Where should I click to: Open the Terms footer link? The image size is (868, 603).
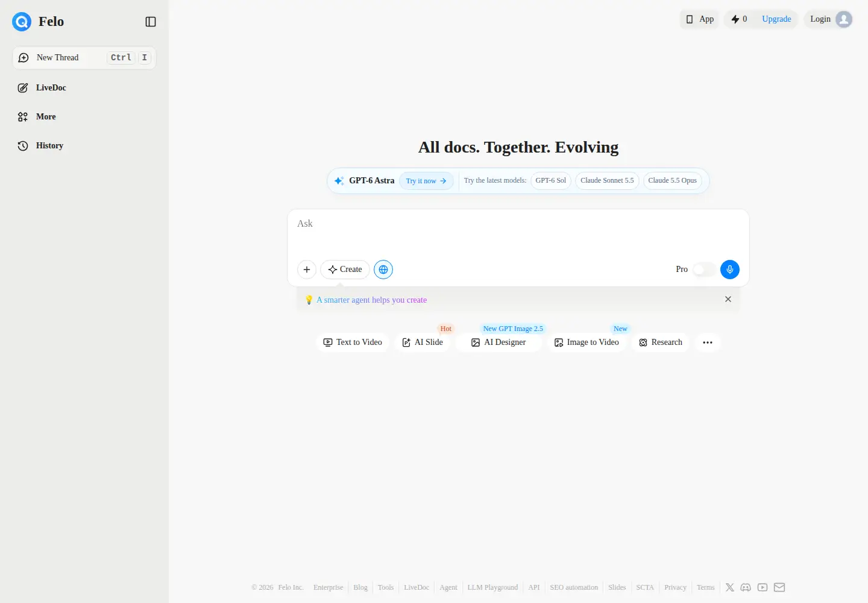(x=705, y=587)
